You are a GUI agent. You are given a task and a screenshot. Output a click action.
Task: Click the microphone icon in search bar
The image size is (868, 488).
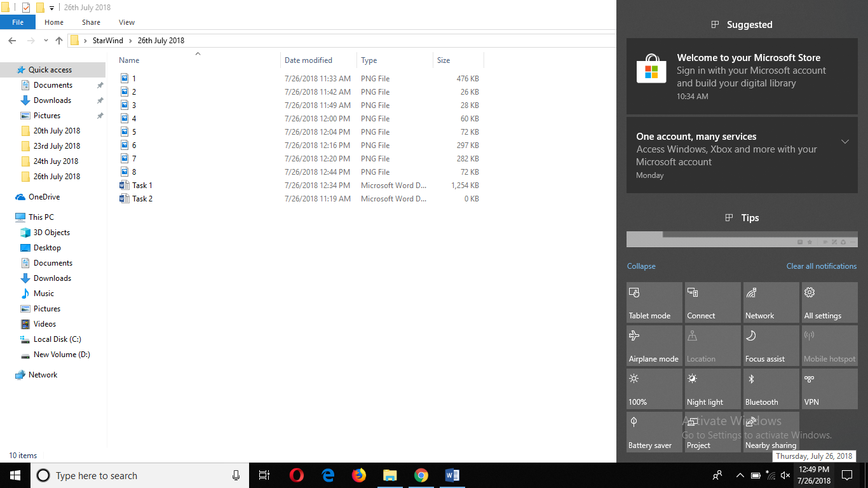236,475
